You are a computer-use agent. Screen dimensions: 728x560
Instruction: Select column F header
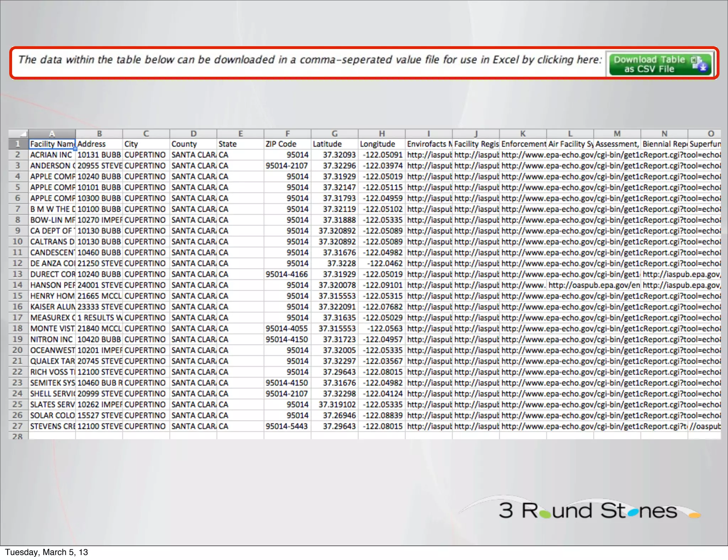(x=287, y=134)
